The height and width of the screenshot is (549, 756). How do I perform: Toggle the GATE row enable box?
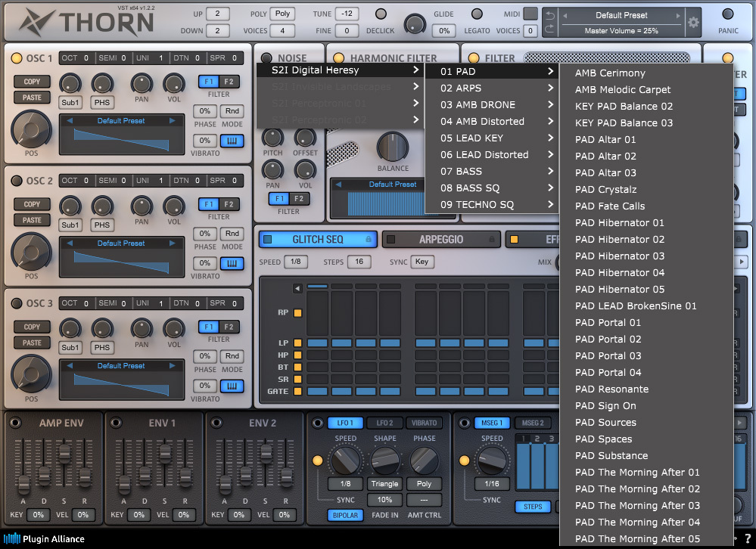297,391
